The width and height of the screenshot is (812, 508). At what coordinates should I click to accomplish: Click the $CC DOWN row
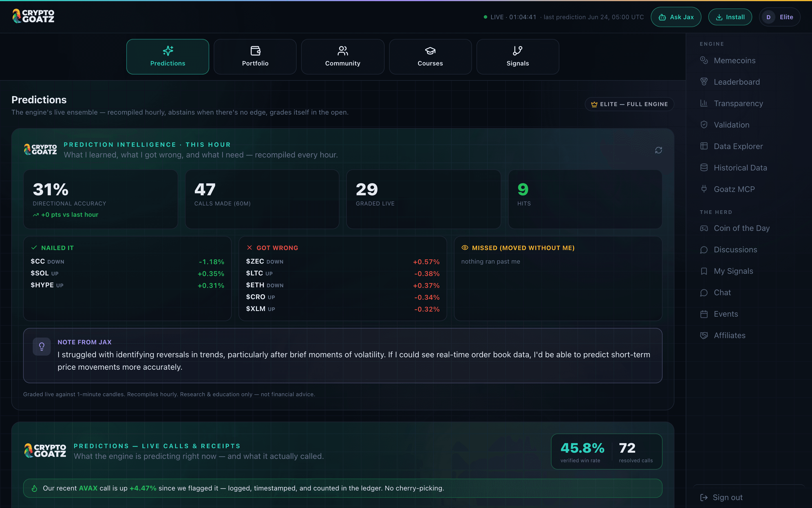click(127, 261)
